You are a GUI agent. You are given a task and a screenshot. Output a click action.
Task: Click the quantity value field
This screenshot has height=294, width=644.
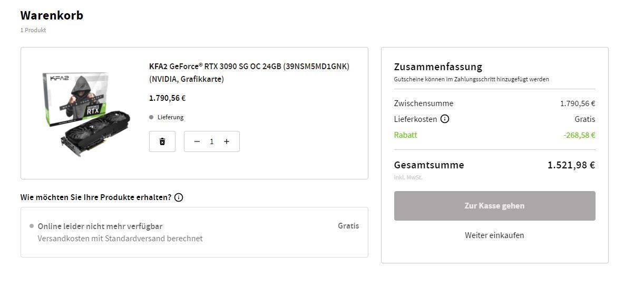(212, 141)
